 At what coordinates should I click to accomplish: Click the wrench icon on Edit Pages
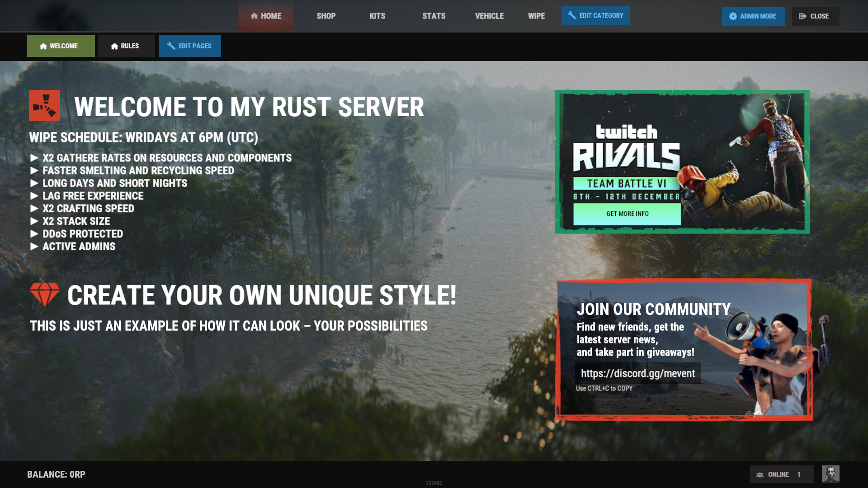point(171,46)
